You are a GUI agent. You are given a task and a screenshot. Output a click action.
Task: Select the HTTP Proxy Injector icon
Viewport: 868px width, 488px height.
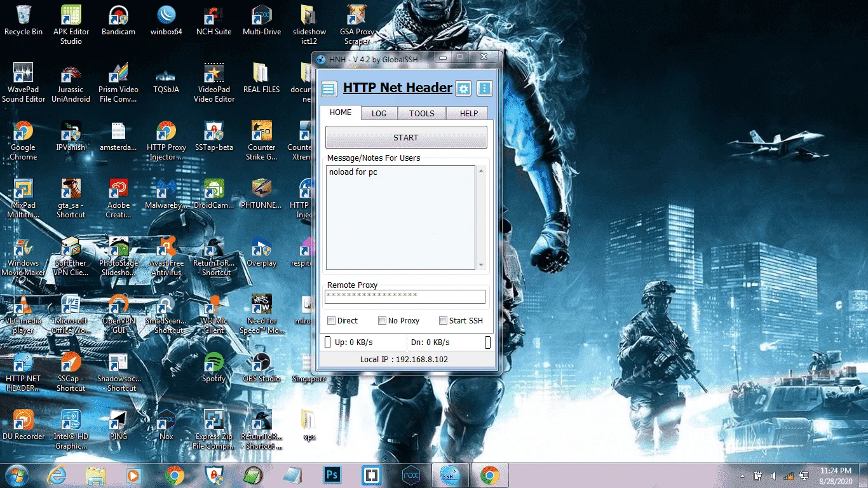pyautogui.click(x=166, y=140)
